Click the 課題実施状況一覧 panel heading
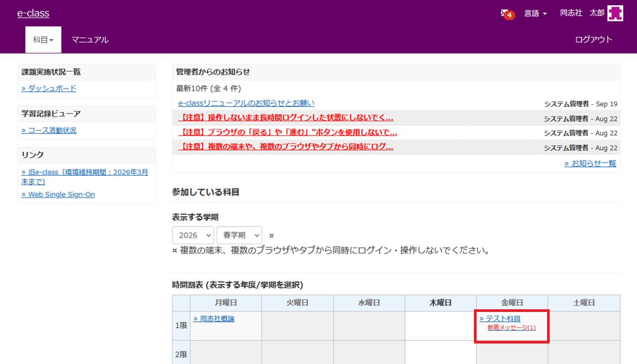The width and height of the screenshot is (637, 364). (51, 72)
